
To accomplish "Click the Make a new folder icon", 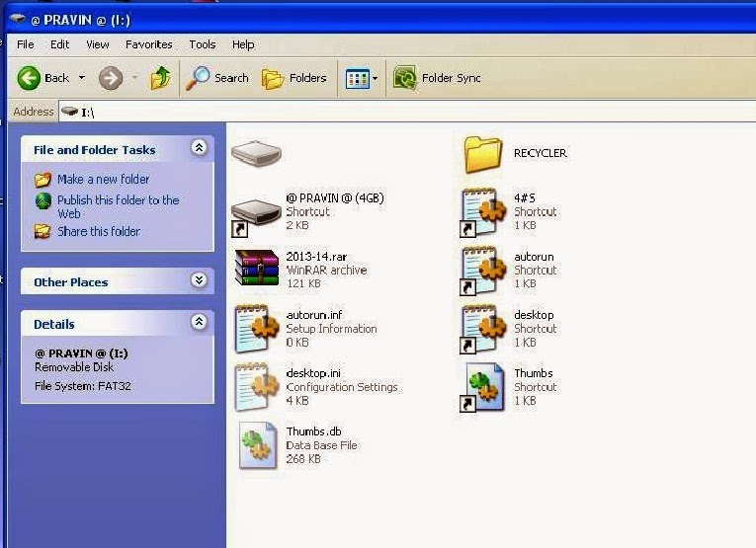I will tap(42, 180).
